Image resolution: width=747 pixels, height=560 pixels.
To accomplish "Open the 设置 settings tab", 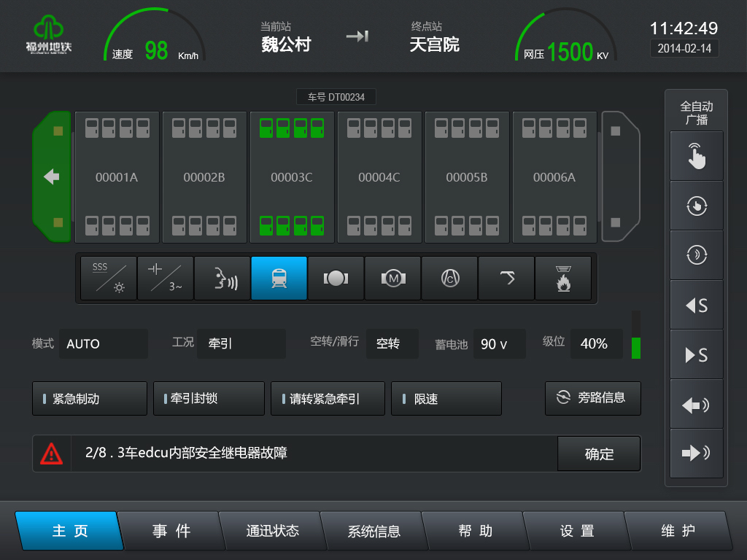I will tap(576, 532).
